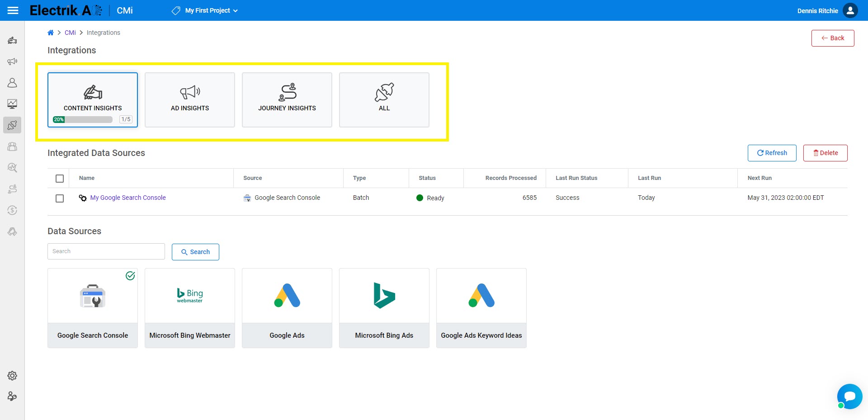Navigate to CMi in the breadcrumb
This screenshot has height=420, width=868.
(x=70, y=32)
